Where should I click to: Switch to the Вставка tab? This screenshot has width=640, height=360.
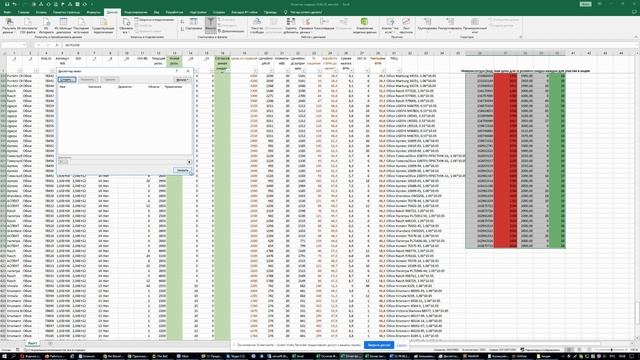pos(41,12)
